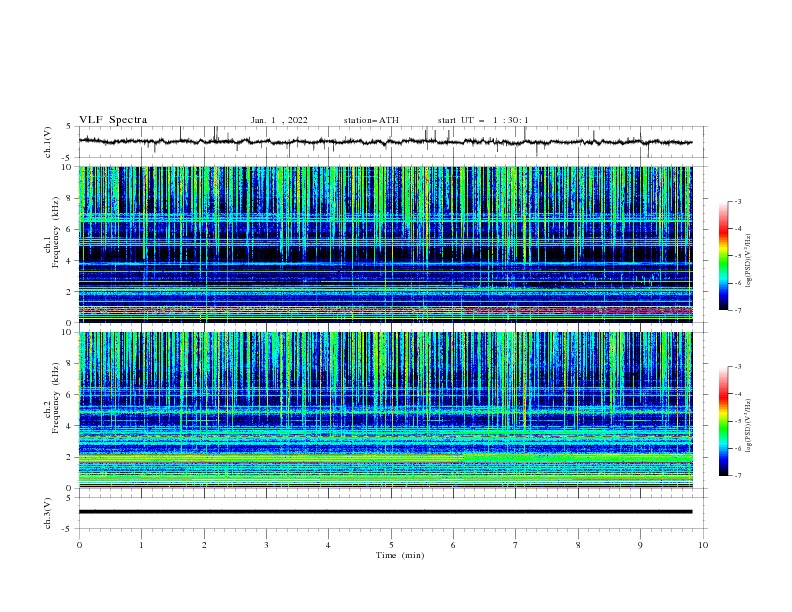
Task: Click the ch.3 flat voltage trace
Action: click(385, 512)
